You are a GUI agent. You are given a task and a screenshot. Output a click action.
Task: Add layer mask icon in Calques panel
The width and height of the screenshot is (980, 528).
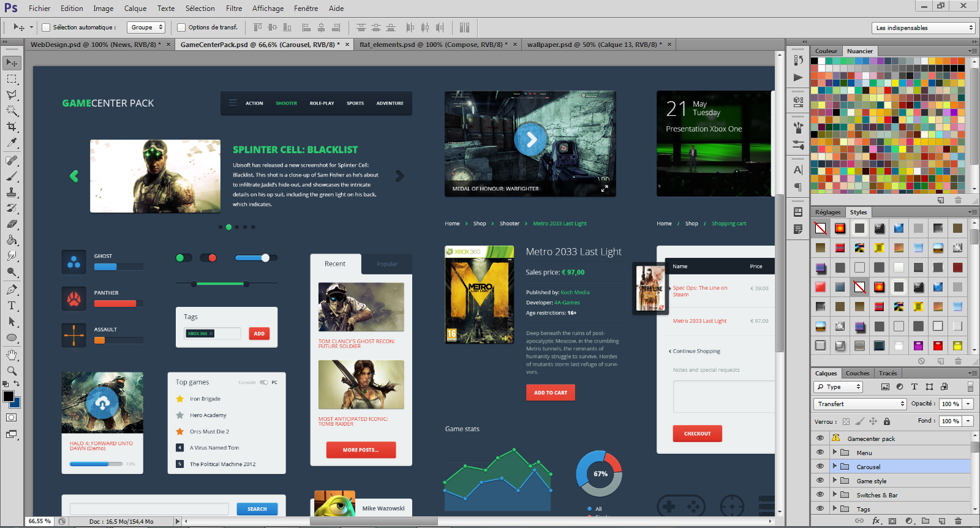(892, 521)
